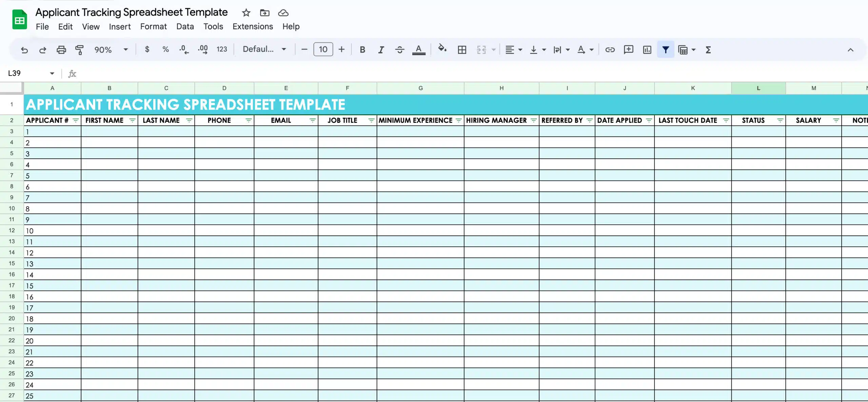Open the Data menu
868x402 pixels.
pos(185,26)
